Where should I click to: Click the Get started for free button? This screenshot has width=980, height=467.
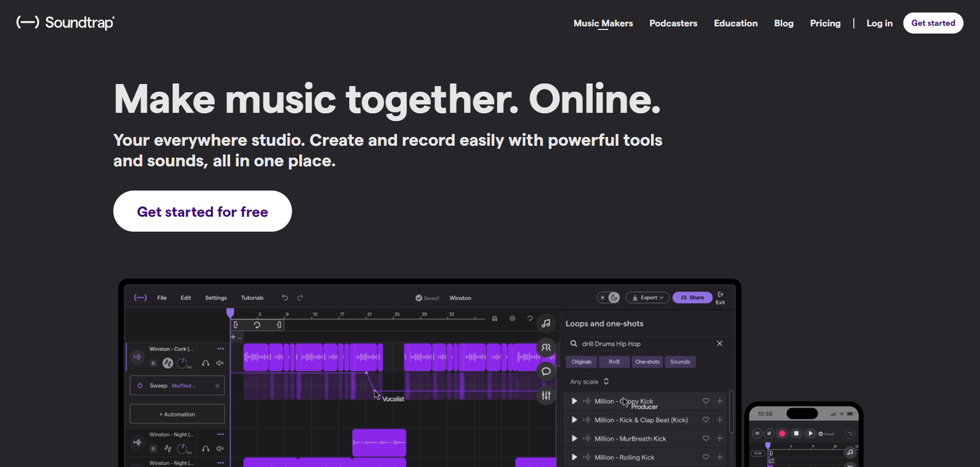pos(202,211)
